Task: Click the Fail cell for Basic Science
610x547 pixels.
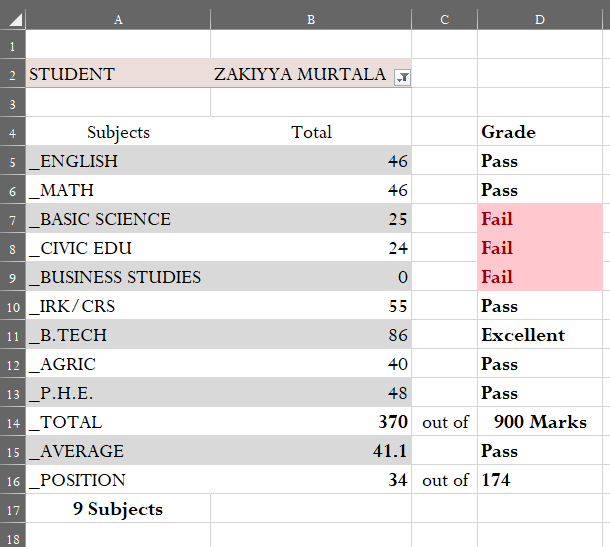Action: click(x=540, y=219)
